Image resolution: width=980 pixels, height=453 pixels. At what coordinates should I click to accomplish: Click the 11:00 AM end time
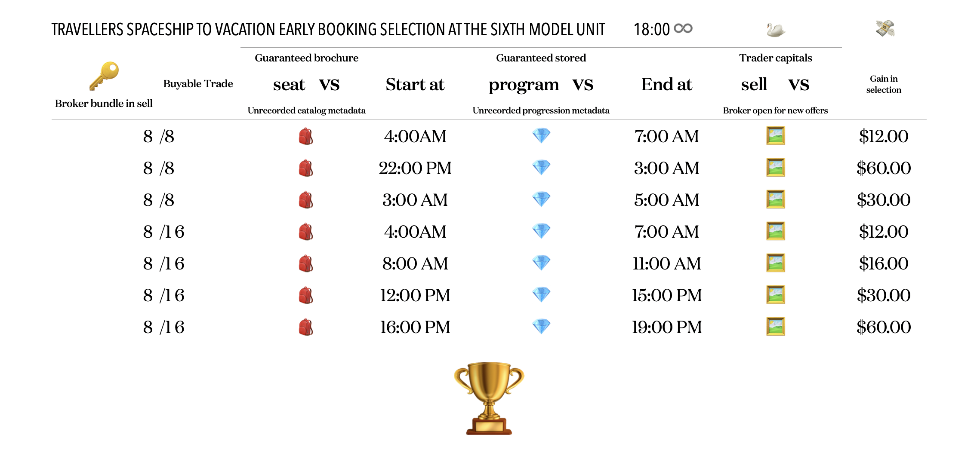(x=666, y=263)
